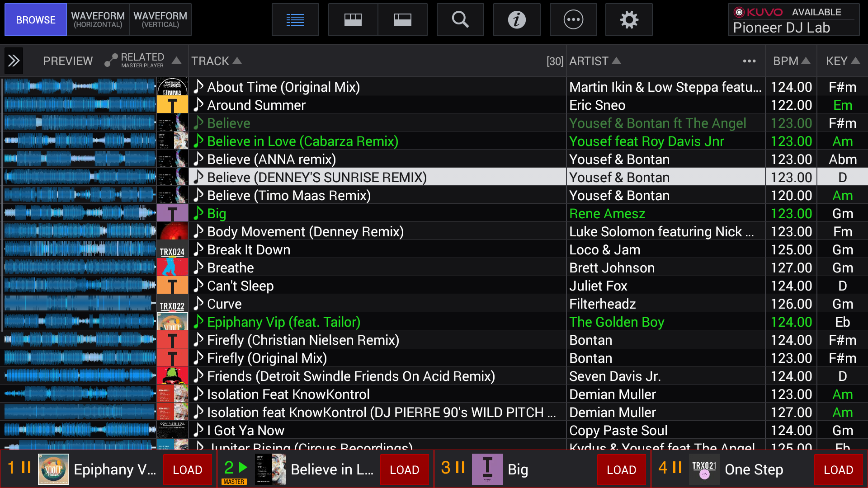The width and height of the screenshot is (868, 488).
Task: Open the more options ellipsis menu
Action: [x=573, y=20]
